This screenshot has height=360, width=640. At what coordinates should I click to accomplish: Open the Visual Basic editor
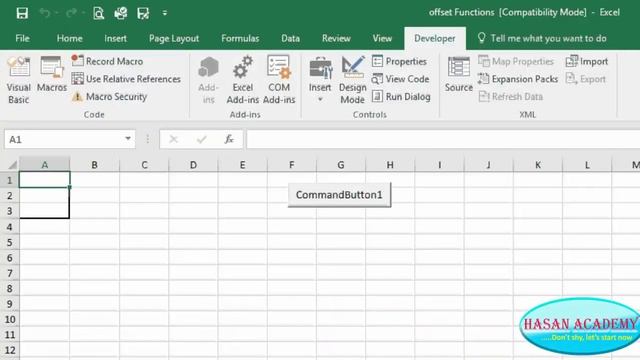18,80
